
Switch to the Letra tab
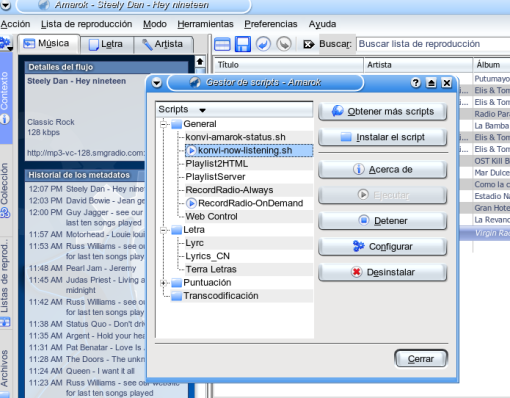click(107, 44)
